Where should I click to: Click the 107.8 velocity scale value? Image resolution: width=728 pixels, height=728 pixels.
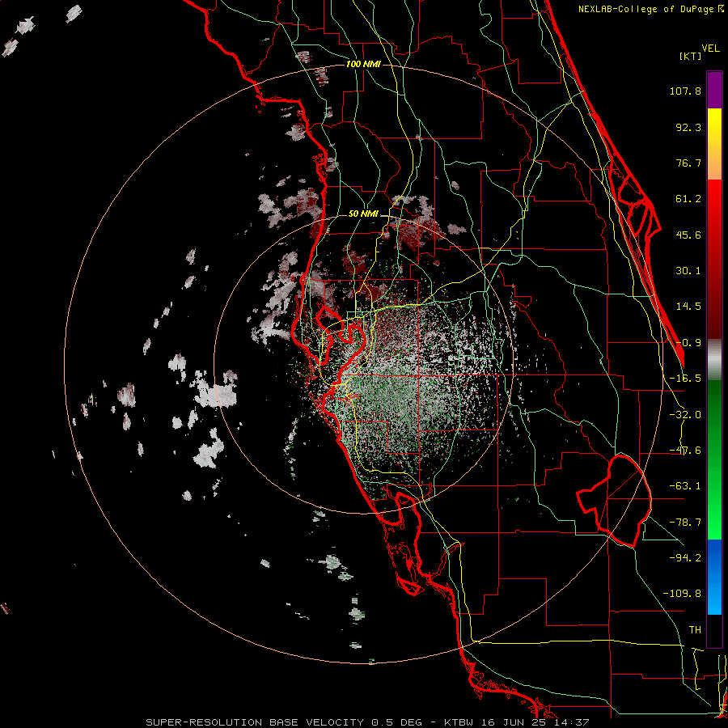(x=685, y=91)
